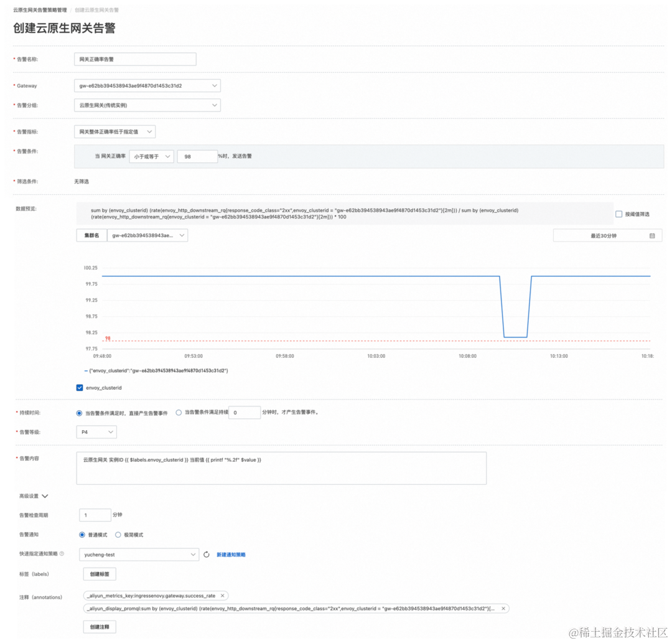
Task: Open the 最近30分钟 time range selector
Action: click(607, 235)
